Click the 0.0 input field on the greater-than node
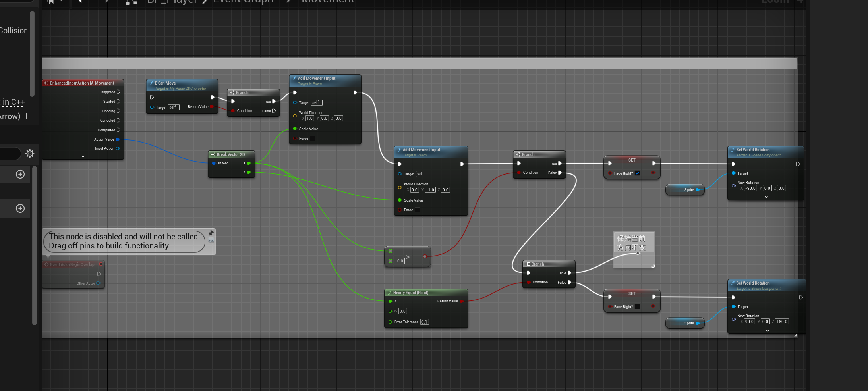Screen dimensions: 868x391 [x=400, y=261]
